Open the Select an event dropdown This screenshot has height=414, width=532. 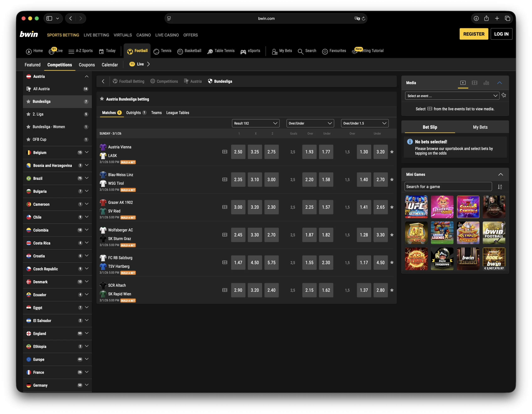point(452,96)
